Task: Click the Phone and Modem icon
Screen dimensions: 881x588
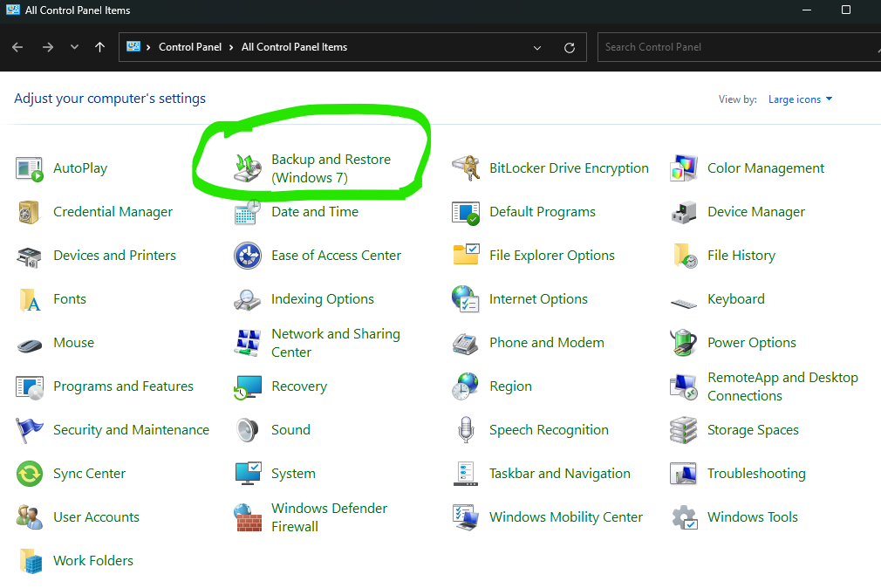Action: 466,343
